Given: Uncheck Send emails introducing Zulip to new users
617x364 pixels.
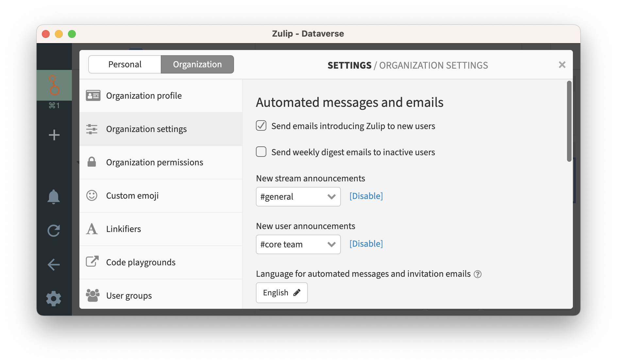Looking at the screenshot, I should pyautogui.click(x=261, y=126).
